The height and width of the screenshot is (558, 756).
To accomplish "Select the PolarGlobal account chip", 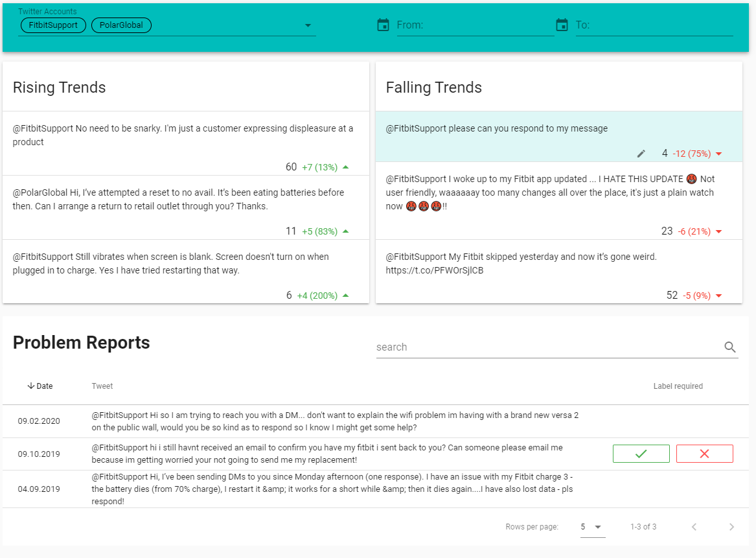I will point(121,25).
